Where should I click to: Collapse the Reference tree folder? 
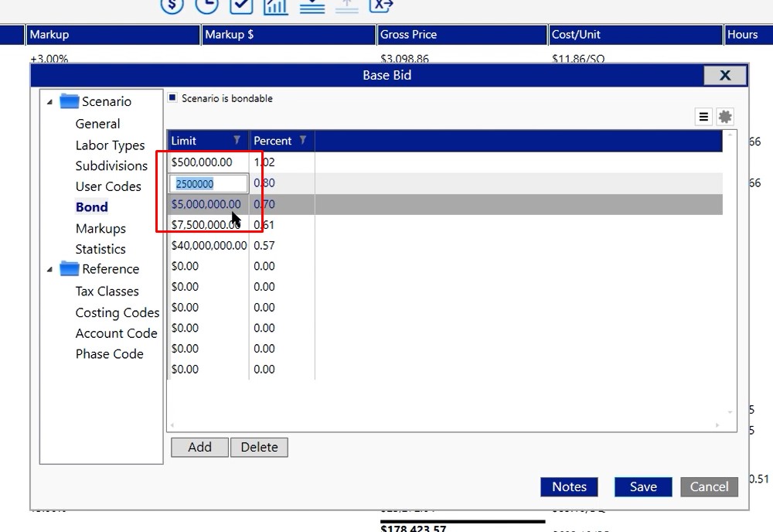tap(50, 270)
